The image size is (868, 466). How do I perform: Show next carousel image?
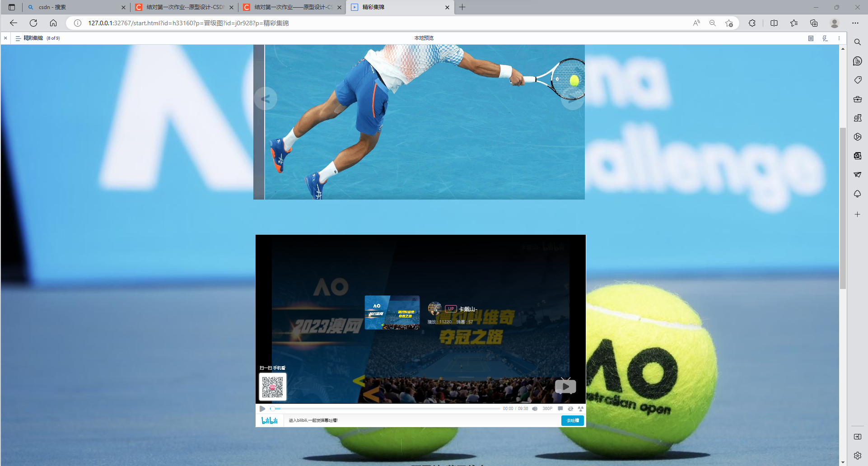coord(573,98)
